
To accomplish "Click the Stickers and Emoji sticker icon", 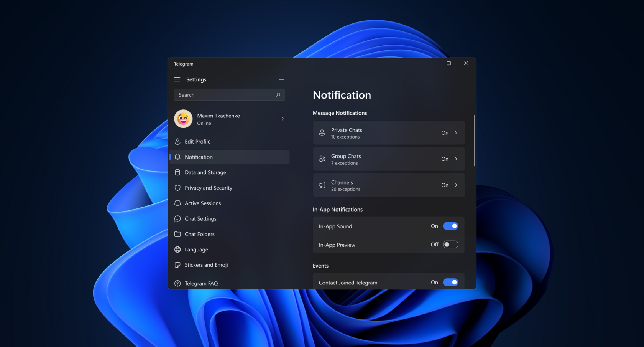I will pos(177,265).
